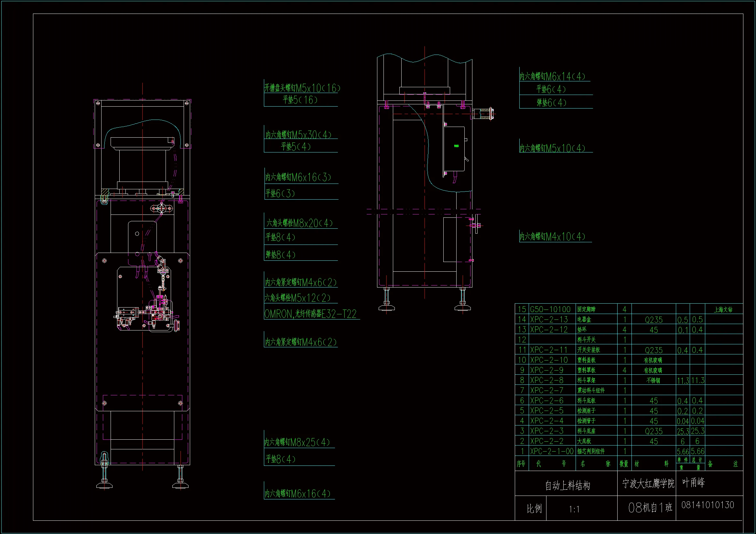The width and height of the screenshot is (756, 534).
Task: Select the 08141010130 student number text
Action: [707, 505]
